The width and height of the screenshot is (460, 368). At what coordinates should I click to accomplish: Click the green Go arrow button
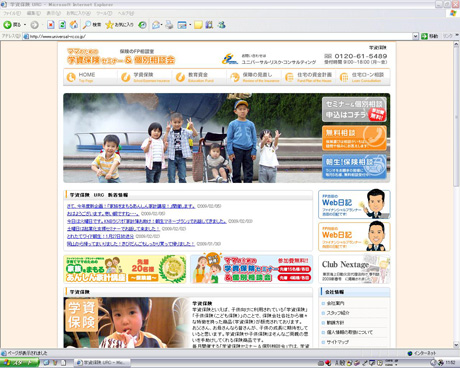(x=424, y=36)
